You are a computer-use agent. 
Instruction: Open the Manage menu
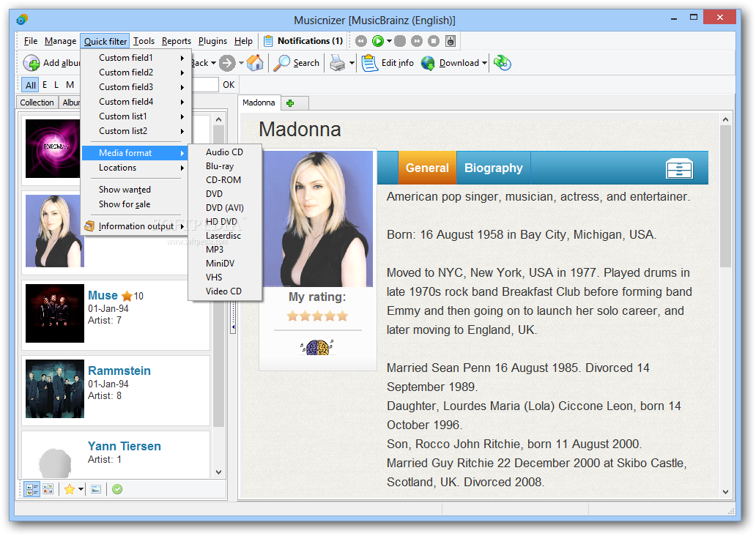(x=60, y=41)
